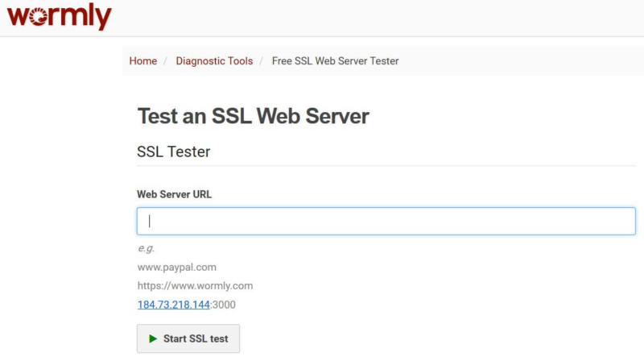644x357 pixels.
Task: Click the www.paypal.com example text
Action: [x=176, y=267]
